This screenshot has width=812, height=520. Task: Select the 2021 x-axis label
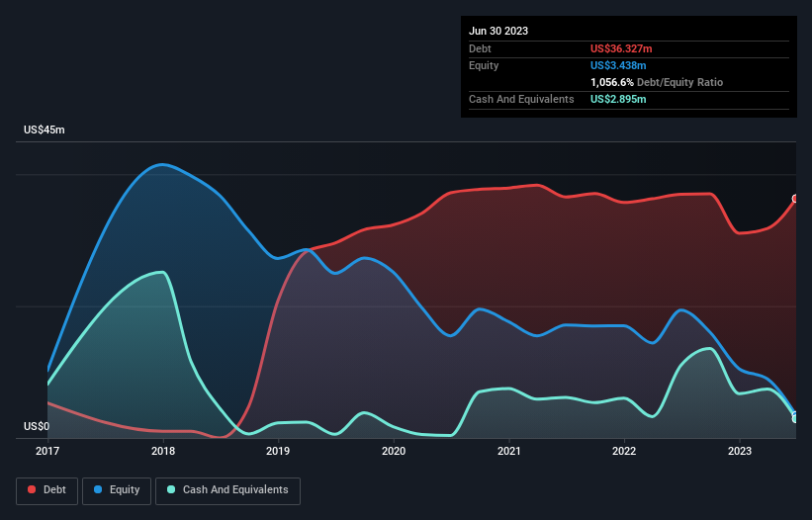coord(509,451)
